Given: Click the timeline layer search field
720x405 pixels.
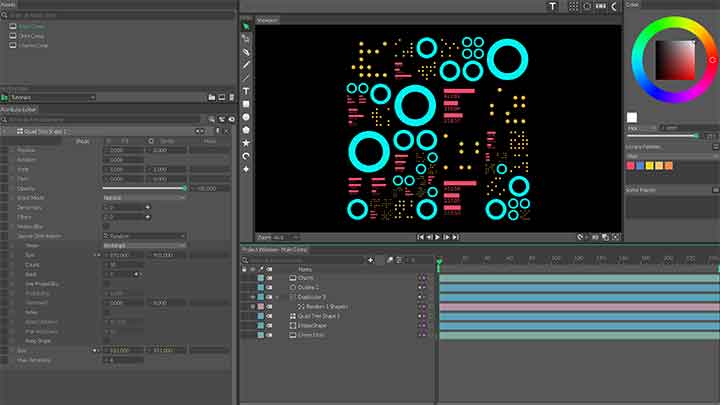Looking at the screenshot, I should pyautogui.click(x=306, y=260).
